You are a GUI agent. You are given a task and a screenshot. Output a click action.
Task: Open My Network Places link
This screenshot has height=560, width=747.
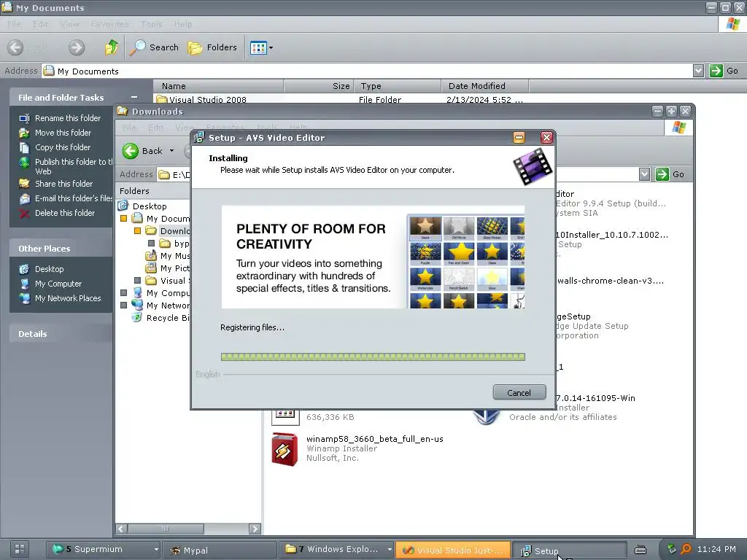(x=68, y=298)
